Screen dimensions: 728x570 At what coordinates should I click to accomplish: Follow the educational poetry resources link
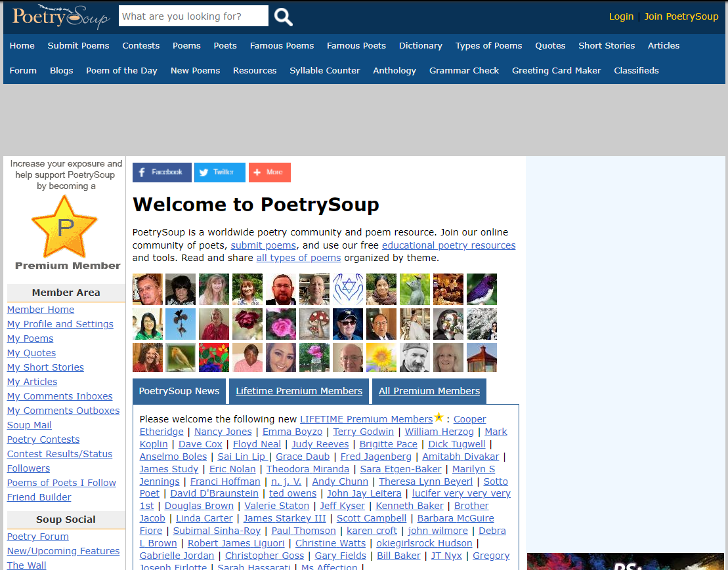[x=448, y=245]
